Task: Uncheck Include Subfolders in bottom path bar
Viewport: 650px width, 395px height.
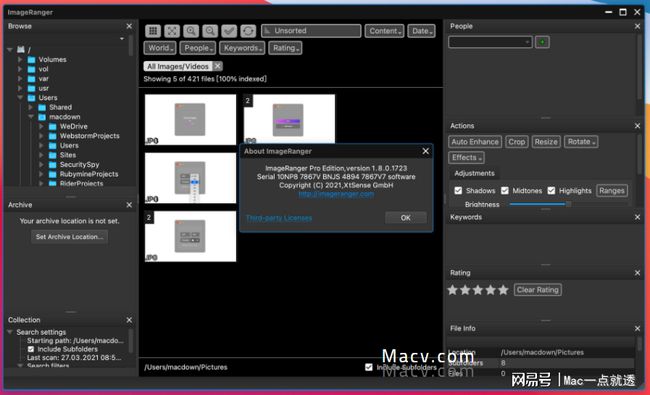Action: (x=369, y=367)
